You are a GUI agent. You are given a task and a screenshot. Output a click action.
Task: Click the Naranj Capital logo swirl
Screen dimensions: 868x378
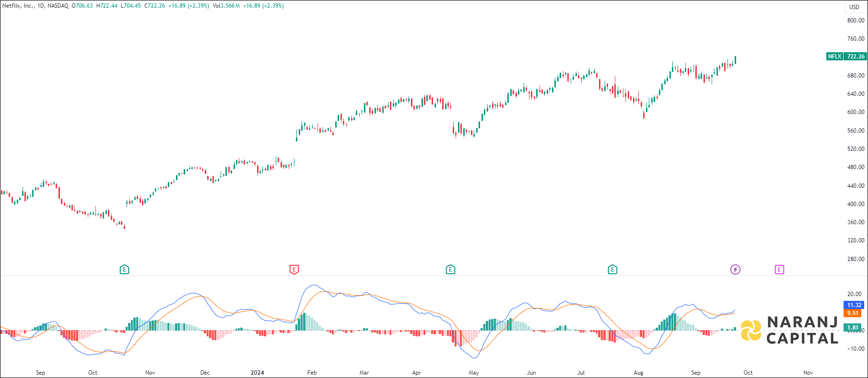coord(751,331)
